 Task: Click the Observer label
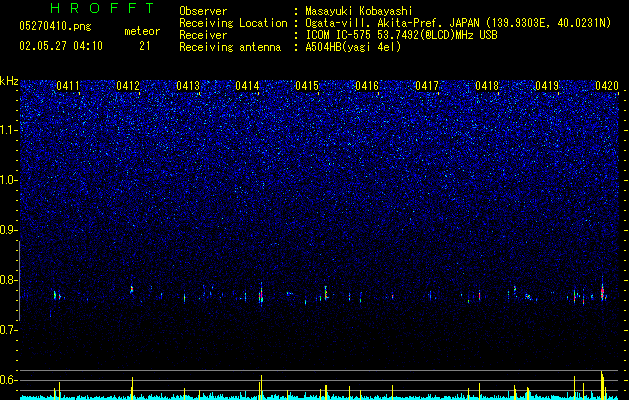[x=203, y=11]
